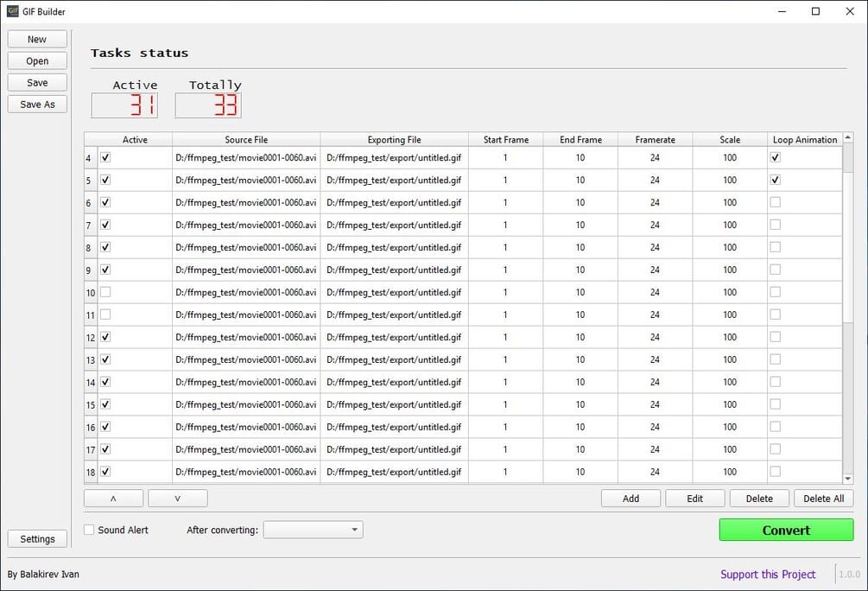Open a project with the Open button
The height and width of the screenshot is (591, 868).
click(x=37, y=61)
